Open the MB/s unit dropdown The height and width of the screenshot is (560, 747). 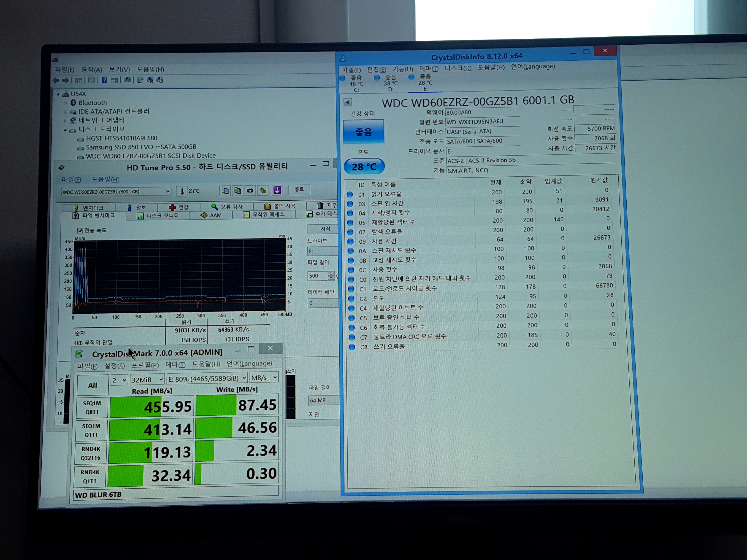[264, 377]
